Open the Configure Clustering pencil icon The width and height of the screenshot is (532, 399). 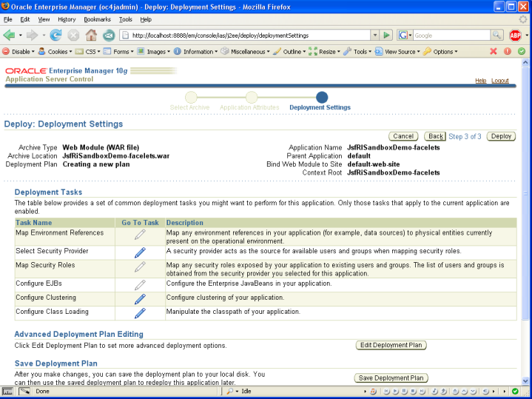pyautogui.click(x=140, y=299)
